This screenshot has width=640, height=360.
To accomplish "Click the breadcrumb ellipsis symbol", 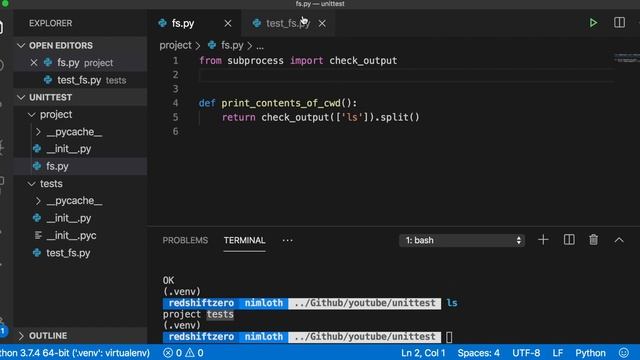I will point(260,47).
